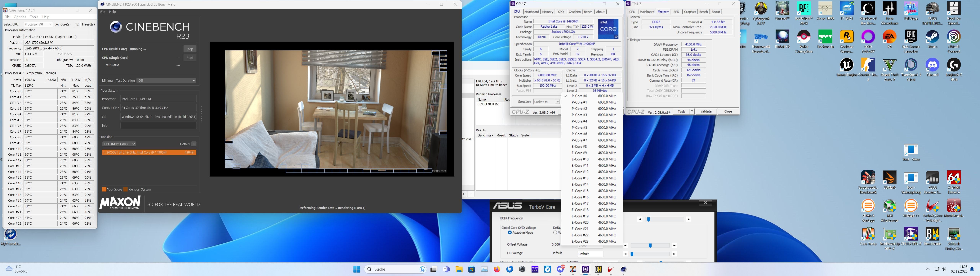Open the CPU (Multi Core) ranking dropdown
This screenshot has width=980, height=276.
119,144
